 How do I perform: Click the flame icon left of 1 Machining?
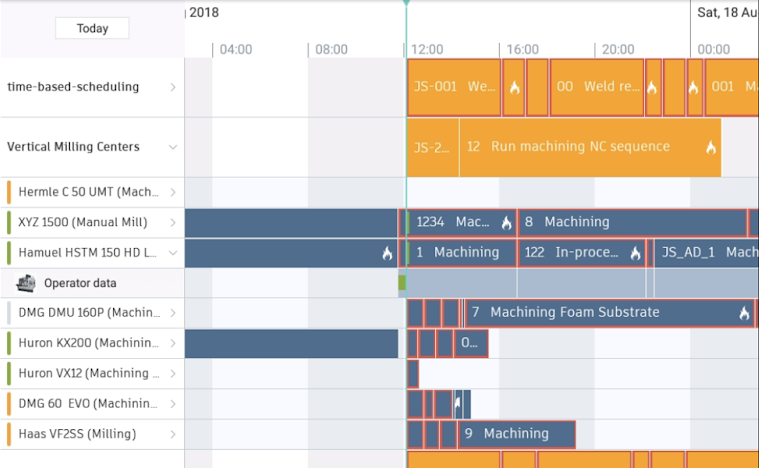pos(387,253)
